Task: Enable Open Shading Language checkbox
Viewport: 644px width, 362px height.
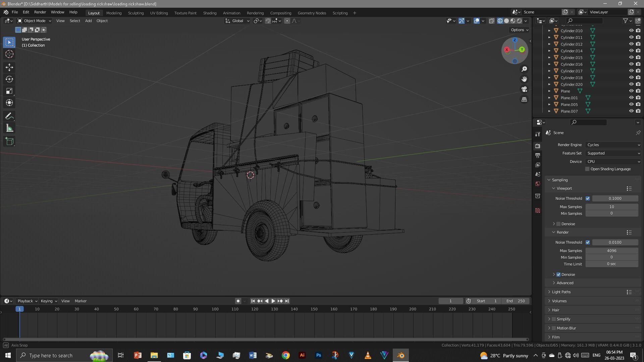Action: pyautogui.click(x=587, y=169)
